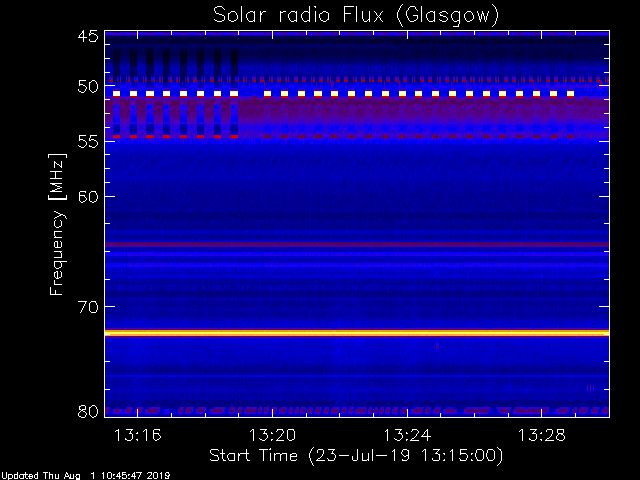Click the last white pulse square before 13:29
640x480 pixels.
570,94
